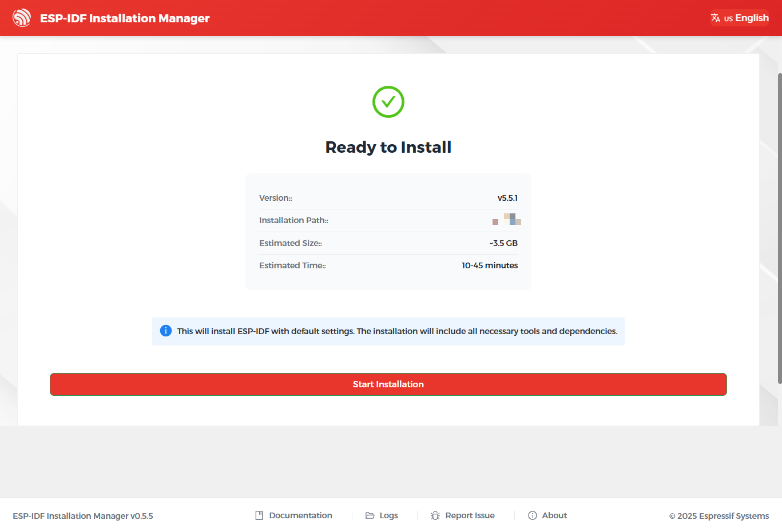
Task: Click the Estimated Size value of ~3.5 GB
Action: coord(503,243)
